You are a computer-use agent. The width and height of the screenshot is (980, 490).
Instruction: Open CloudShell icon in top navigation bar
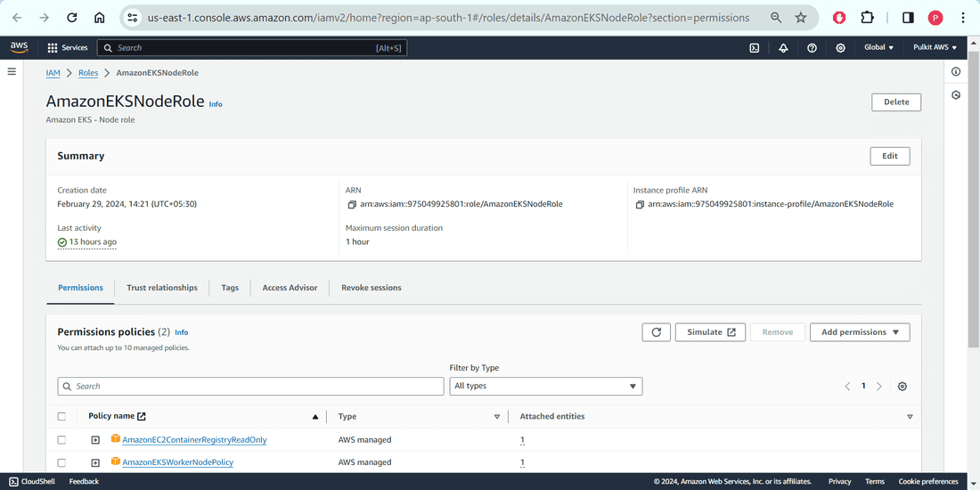click(x=755, y=47)
